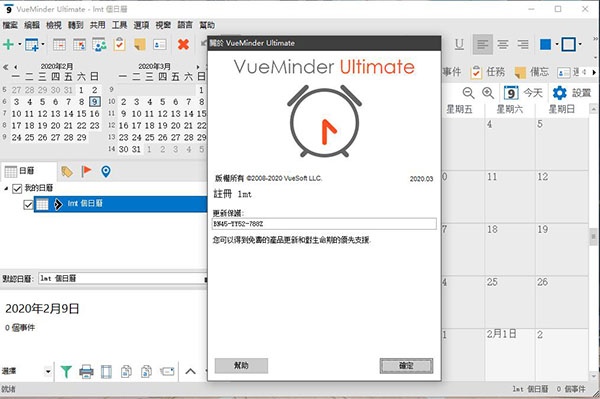Screen dimensions: 600x399
Task: Toggle underline formatting
Action: (x=460, y=45)
